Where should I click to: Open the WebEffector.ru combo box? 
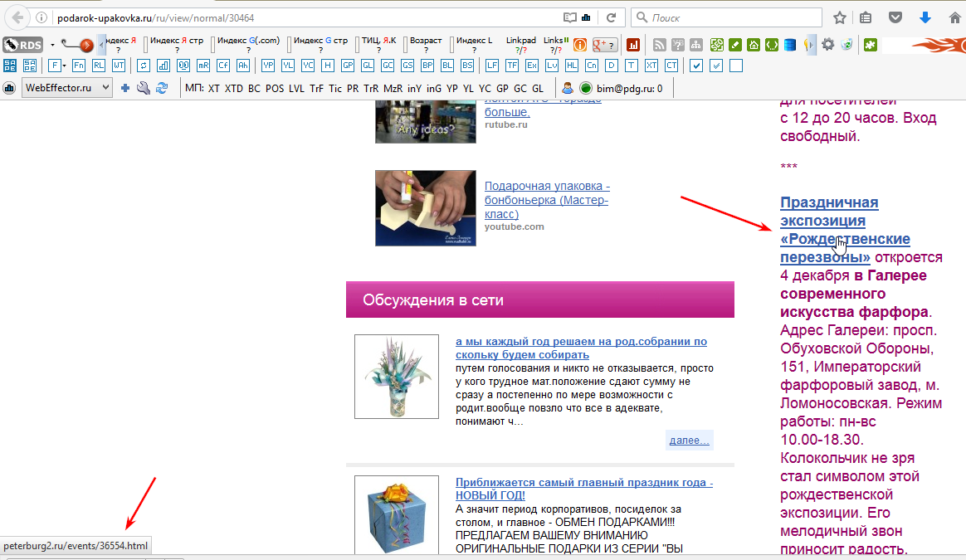[67, 88]
